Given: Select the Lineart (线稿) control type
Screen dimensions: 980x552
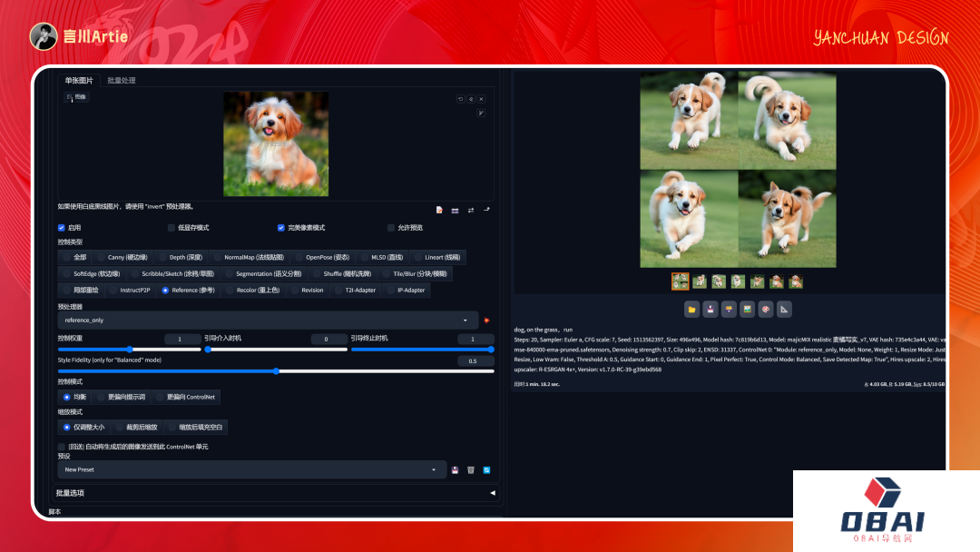Looking at the screenshot, I should pos(436,257).
